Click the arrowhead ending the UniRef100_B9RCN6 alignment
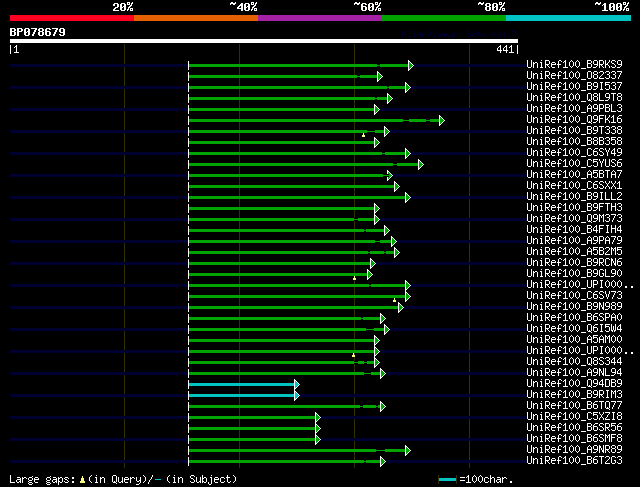This screenshot has height=487, width=640. (x=373, y=264)
